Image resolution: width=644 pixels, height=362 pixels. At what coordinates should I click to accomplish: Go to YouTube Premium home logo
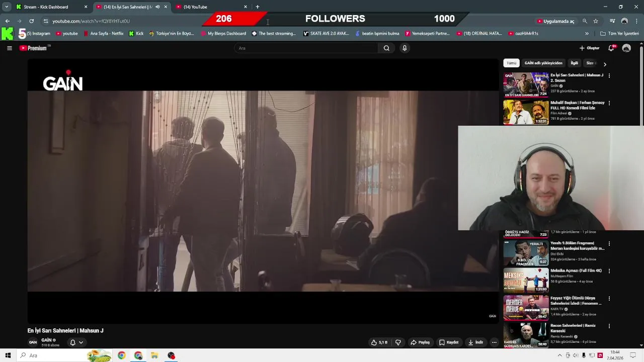(34, 48)
